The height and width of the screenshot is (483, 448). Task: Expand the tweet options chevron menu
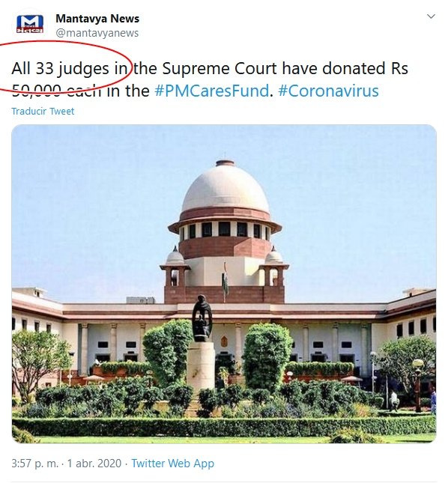pos(431,16)
